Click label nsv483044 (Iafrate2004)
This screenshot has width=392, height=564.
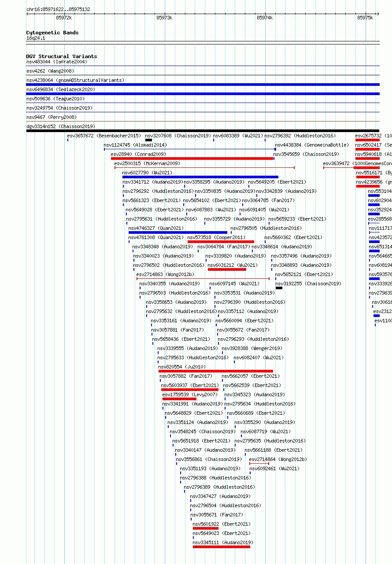[57, 62]
